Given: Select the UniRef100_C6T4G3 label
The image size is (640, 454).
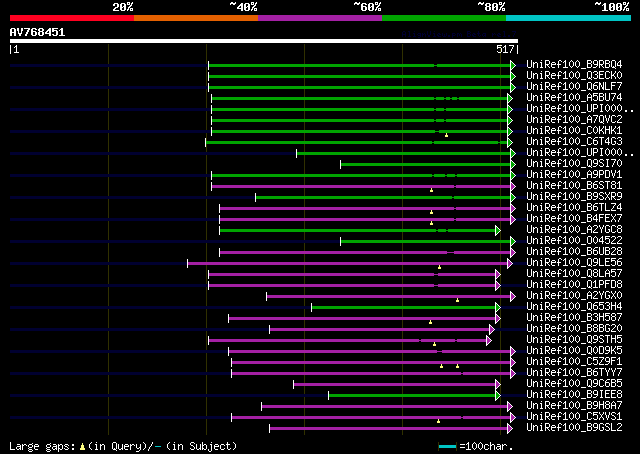Looking at the screenshot, I should pos(574,142).
